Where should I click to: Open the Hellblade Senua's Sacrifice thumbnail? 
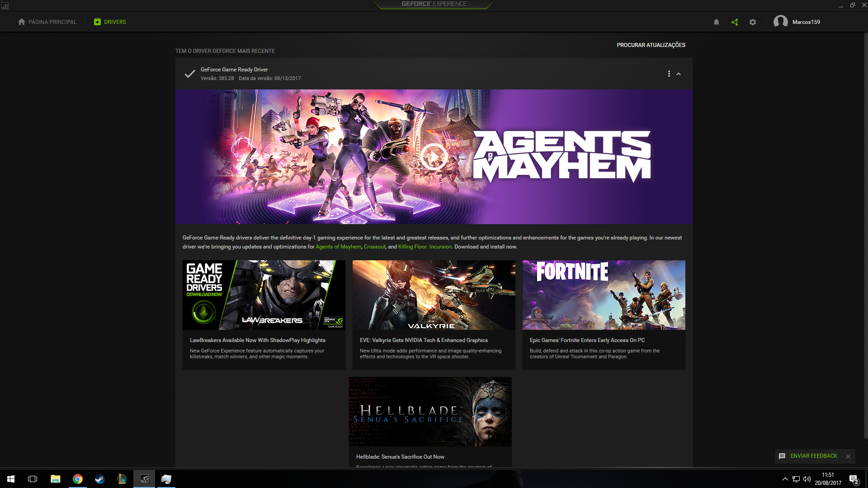coord(430,412)
